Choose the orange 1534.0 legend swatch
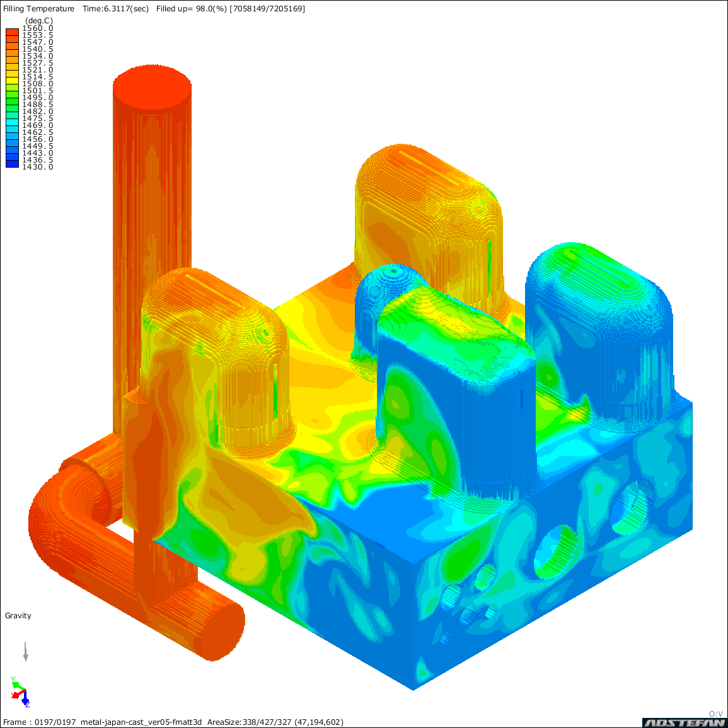 tap(12, 56)
